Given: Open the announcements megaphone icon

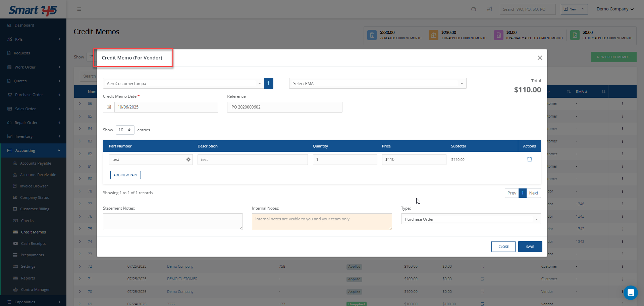Looking at the screenshot, I should (489, 9).
